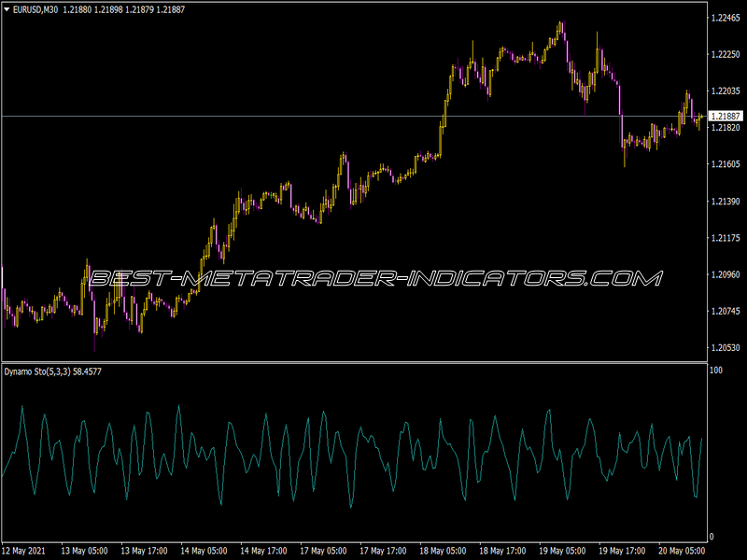Click price scale value 1.21820
Viewport: 747px width, 560px height.
coord(726,128)
